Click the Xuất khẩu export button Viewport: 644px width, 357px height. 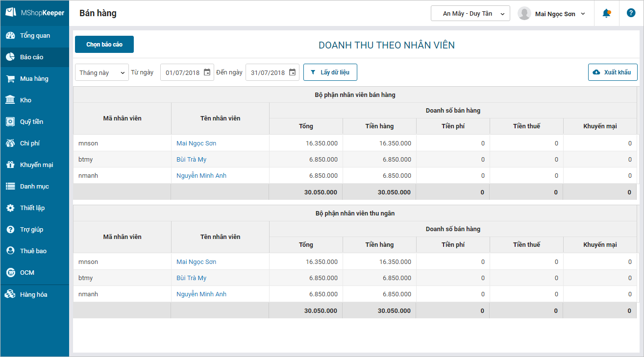click(x=613, y=72)
